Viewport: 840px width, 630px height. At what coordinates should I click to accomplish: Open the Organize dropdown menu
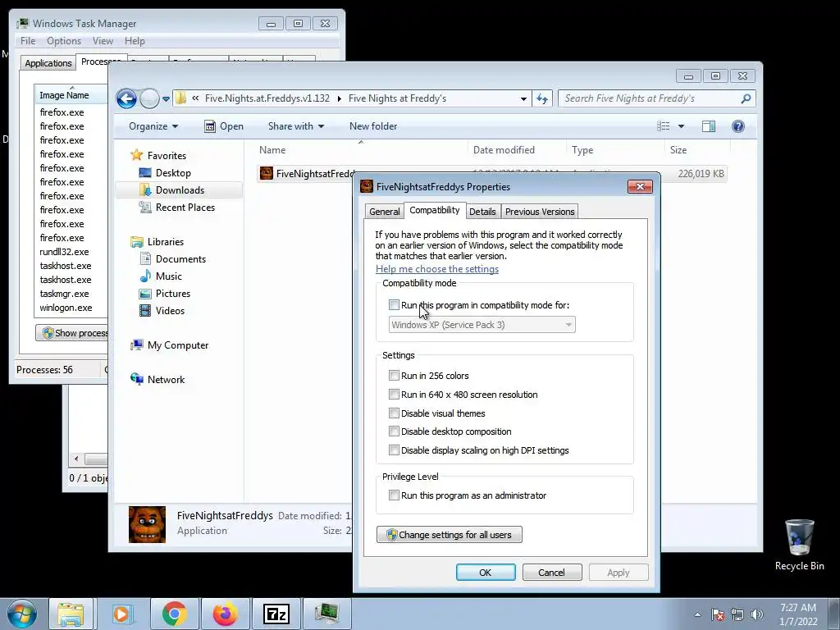153,126
